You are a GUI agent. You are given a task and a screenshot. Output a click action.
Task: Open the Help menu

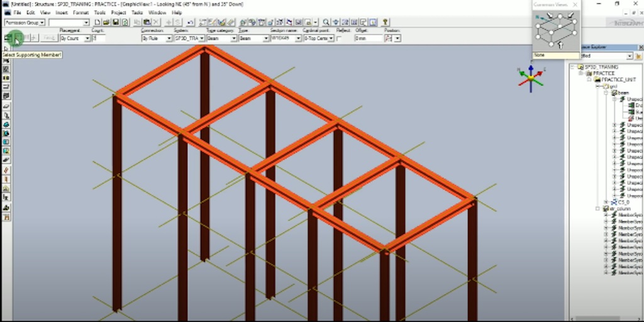[177, 13]
